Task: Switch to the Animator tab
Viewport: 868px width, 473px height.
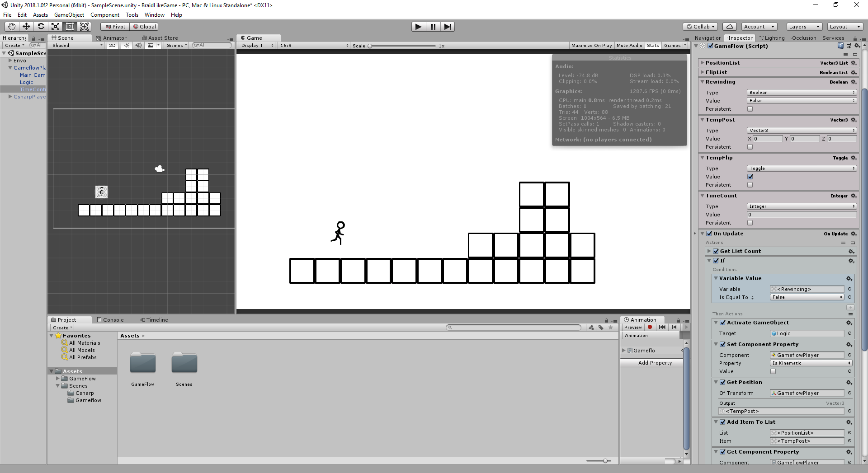Action: pos(111,38)
